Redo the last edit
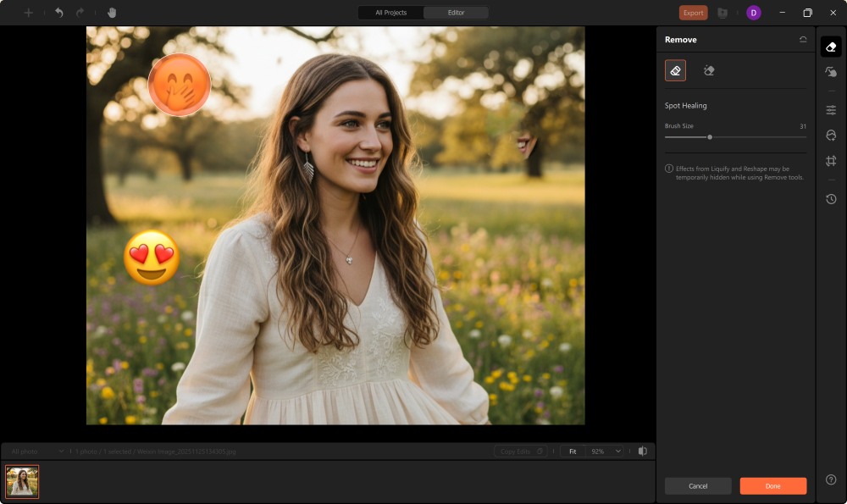Screen dimensions: 847x504 pyautogui.click(x=79, y=12)
